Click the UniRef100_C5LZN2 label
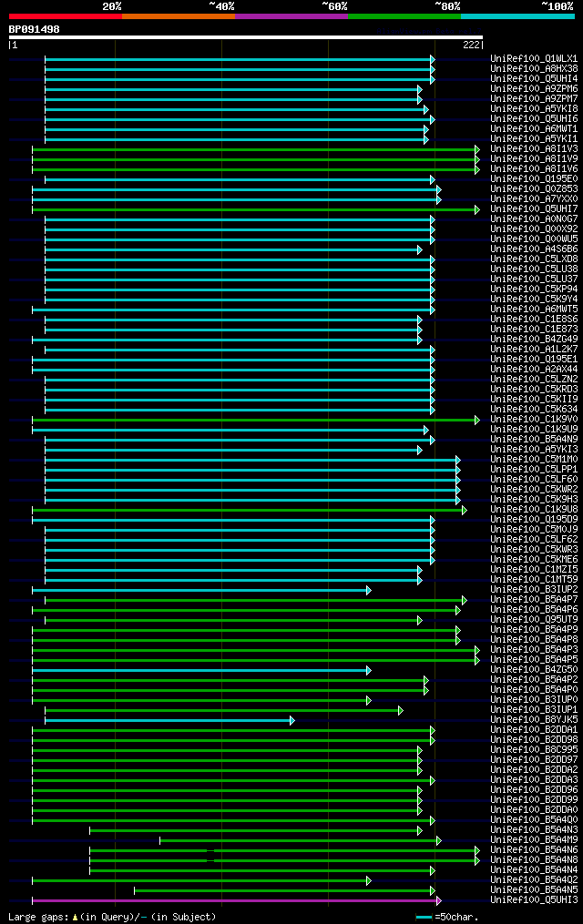Viewport: 583px width, 924px height. point(534,380)
